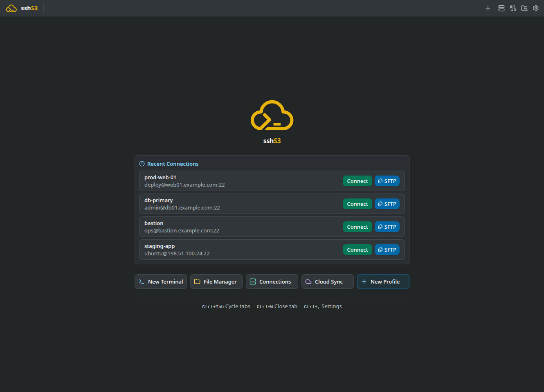The height and width of the screenshot is (392, 544).
Task: Select the bastion connection name
Action: point(154,223)
